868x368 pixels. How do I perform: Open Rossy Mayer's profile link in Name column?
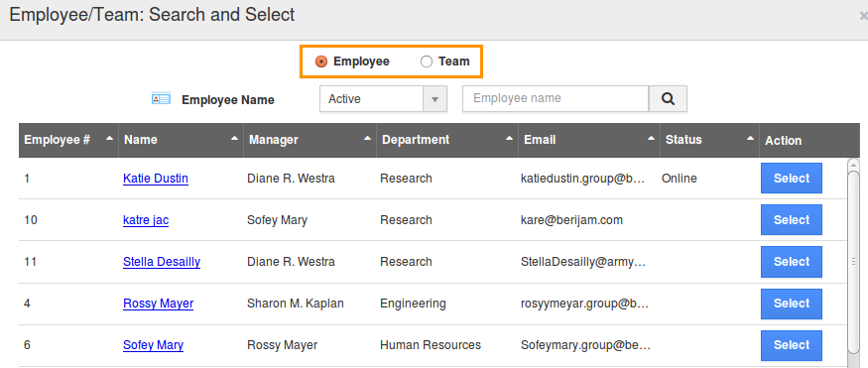159,304
